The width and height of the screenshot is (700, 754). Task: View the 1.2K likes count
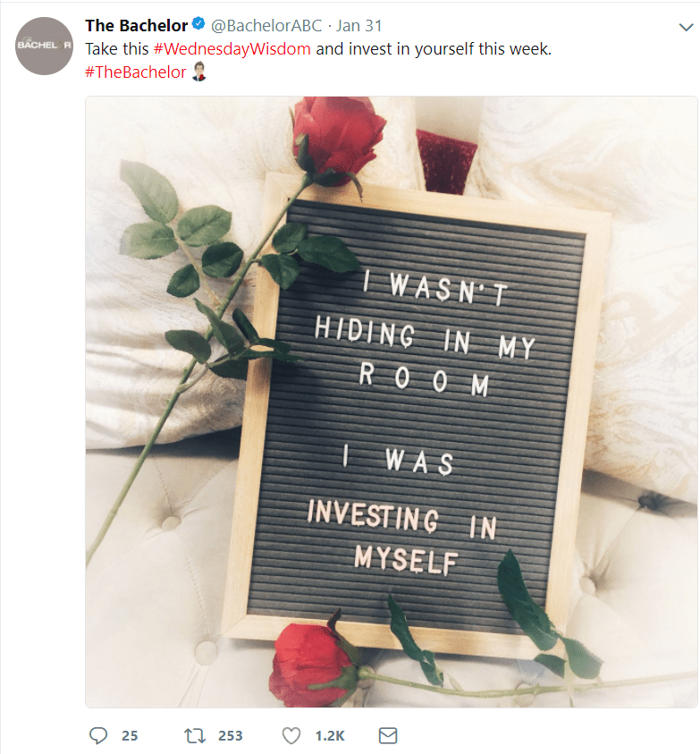330,736
